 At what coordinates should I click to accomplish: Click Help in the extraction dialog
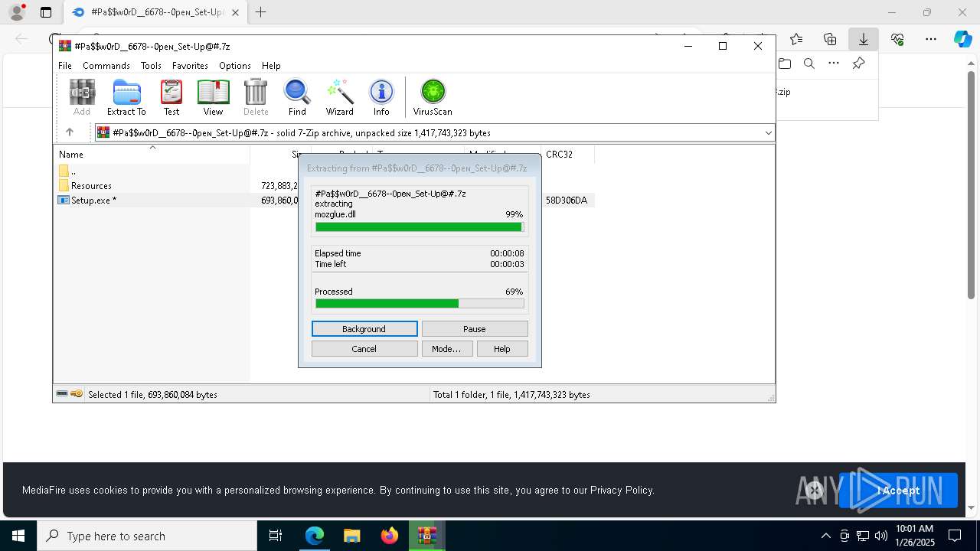pyautogui.click(x=502, y=349)
